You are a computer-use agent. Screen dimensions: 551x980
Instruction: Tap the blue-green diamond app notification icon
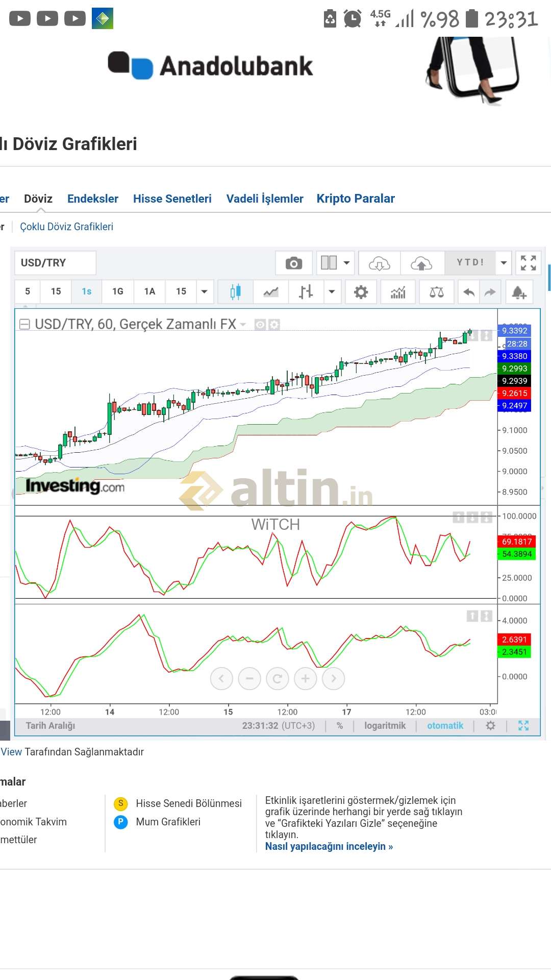(103, 19)
